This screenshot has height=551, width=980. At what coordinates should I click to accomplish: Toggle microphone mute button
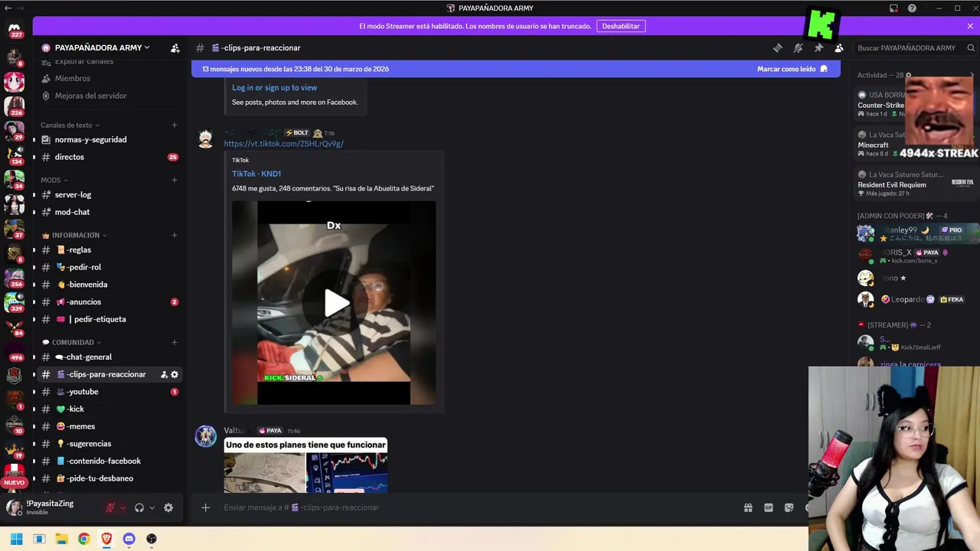pyautogui.click(x=110, y=507)
